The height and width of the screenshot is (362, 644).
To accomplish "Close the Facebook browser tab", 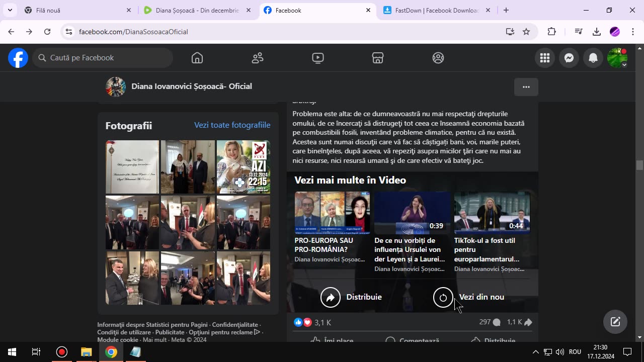I will pos(368,10).
